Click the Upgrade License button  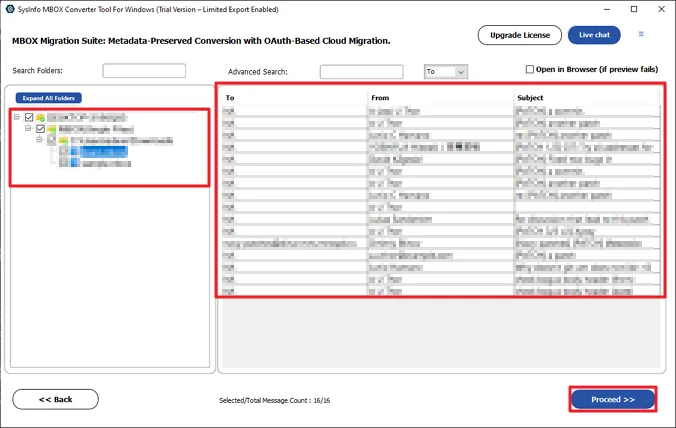(520, 35)
